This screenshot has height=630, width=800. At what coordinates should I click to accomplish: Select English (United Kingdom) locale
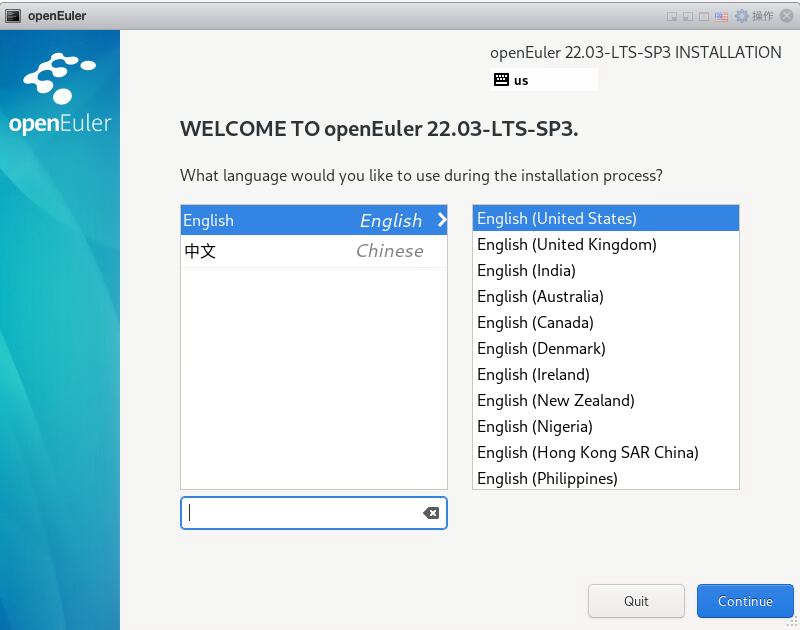coord(566,244)
